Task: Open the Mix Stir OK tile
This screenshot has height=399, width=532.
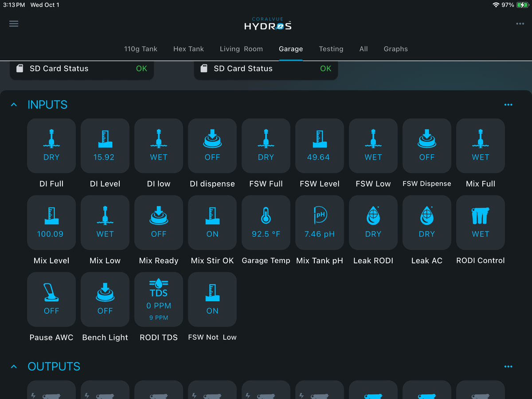Action: 212,223
